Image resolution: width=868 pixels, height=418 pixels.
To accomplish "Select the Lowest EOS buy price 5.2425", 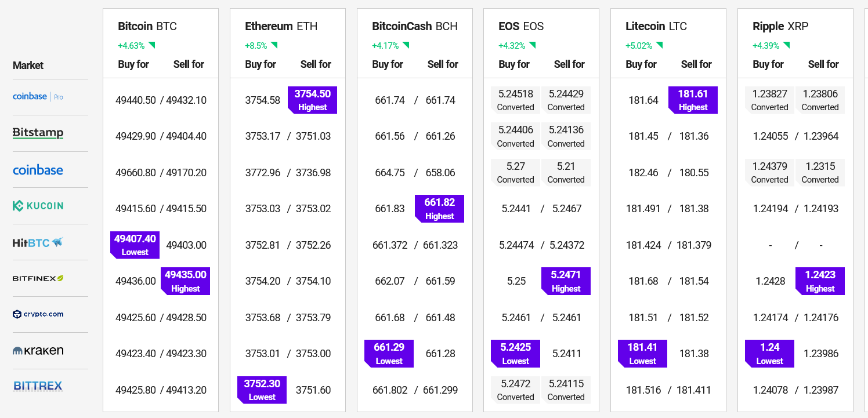I will pyautogui.click(x=515, y=354).
